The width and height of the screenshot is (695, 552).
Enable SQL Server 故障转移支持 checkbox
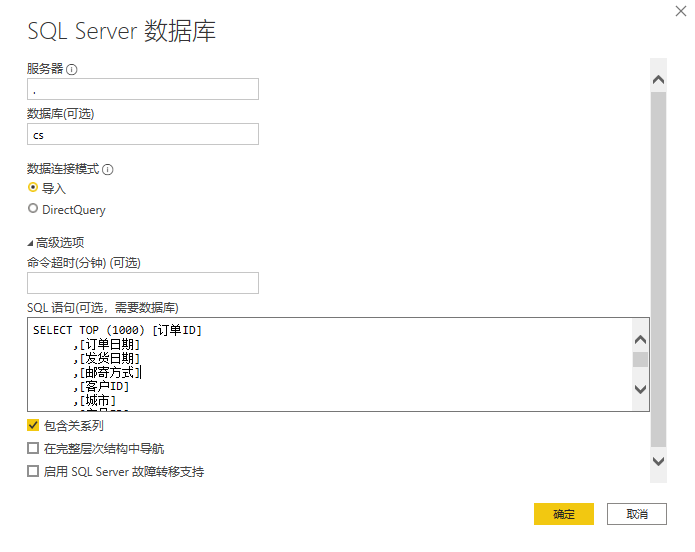33,471
